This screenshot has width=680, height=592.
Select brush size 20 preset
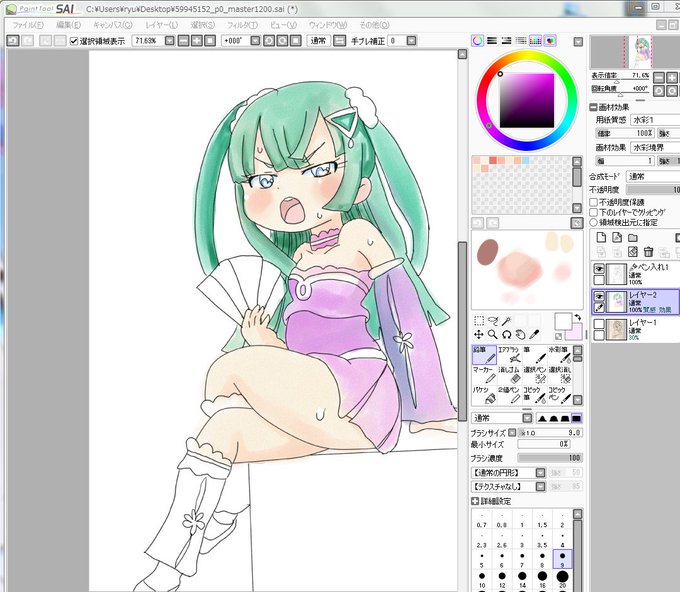coord(562,579)
